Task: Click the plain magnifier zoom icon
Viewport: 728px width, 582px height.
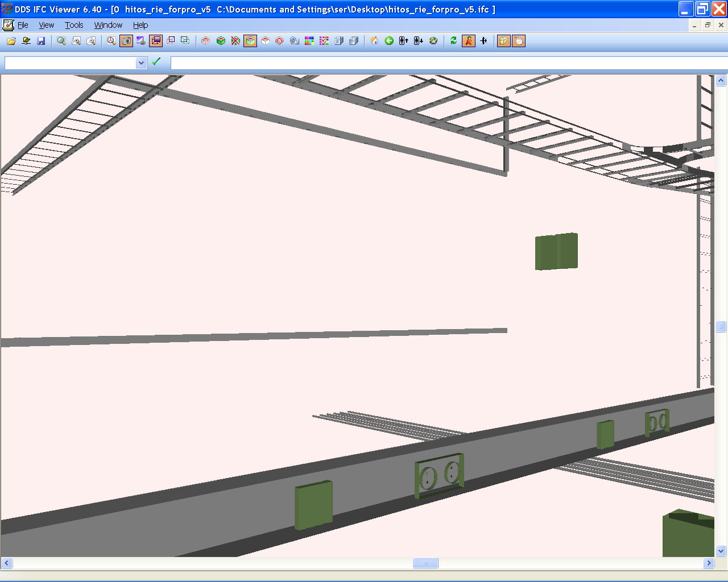Action: point(61,41)
